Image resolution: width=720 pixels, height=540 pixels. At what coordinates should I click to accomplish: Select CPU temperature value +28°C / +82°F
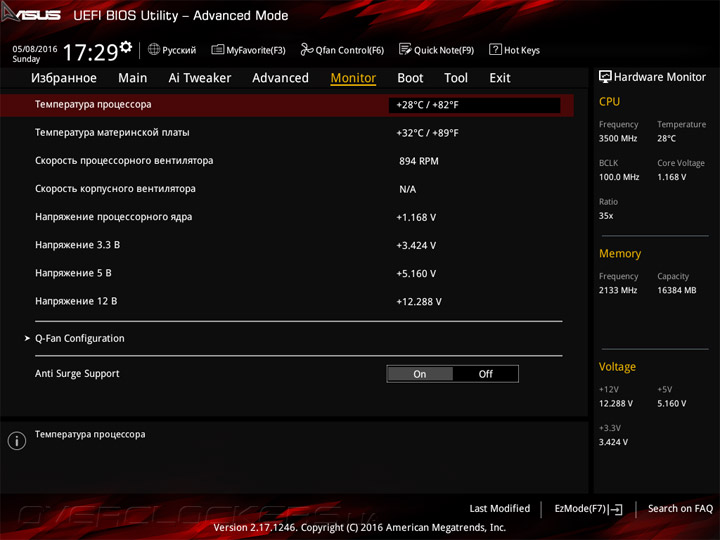(x=474, y=105)
